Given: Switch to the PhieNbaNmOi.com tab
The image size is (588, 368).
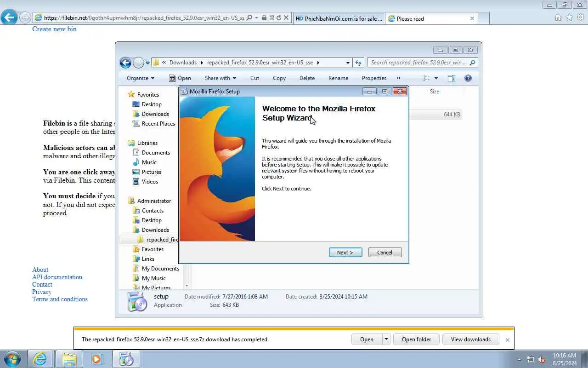Looking at the screenshot, I should [339, 18].
